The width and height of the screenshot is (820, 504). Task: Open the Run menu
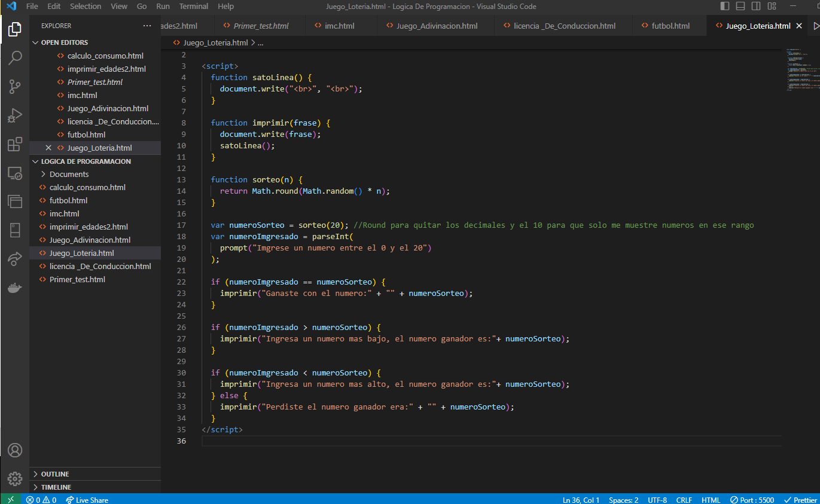[163, 7]
